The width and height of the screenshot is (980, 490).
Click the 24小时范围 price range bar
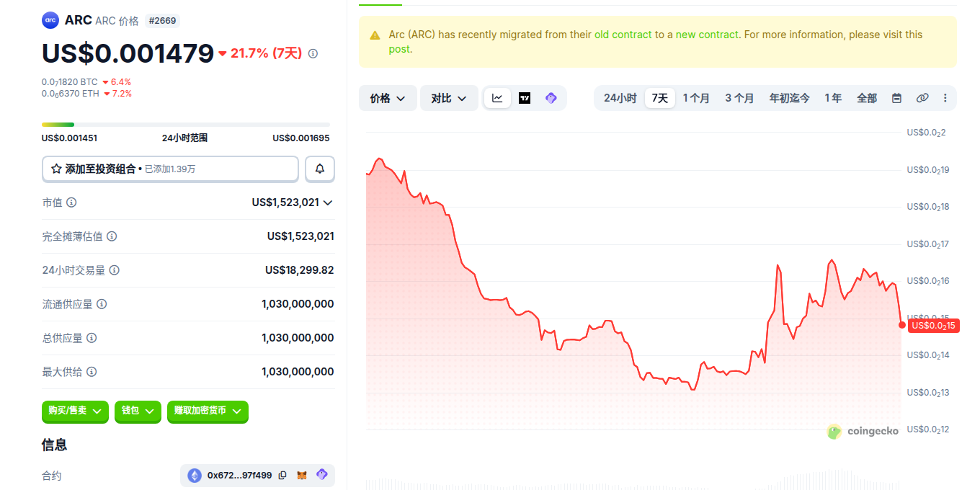click(186, 125)
